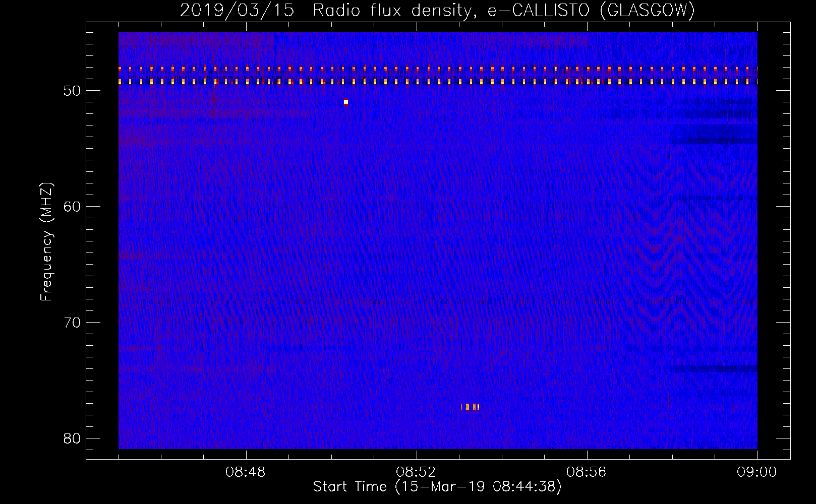Click the 80 frequency tick label
Screen dimensions: 816x504
coord(72,438)
